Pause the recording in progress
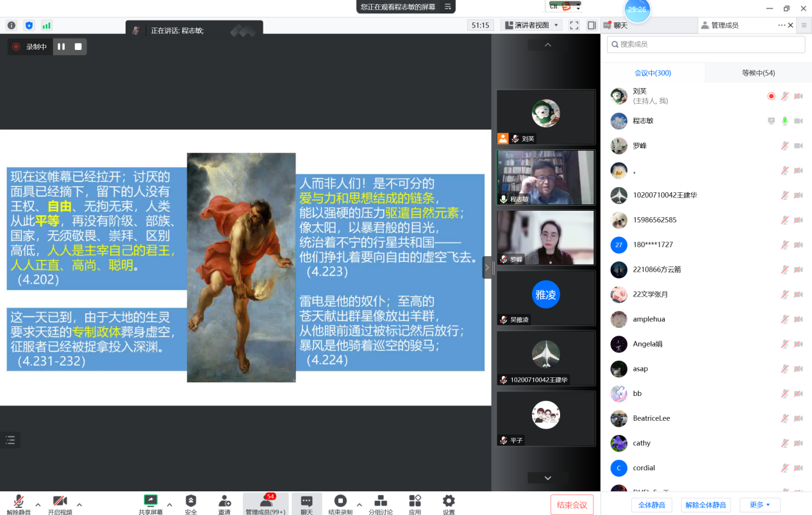812x515 pixels. [x=62, y=47]
